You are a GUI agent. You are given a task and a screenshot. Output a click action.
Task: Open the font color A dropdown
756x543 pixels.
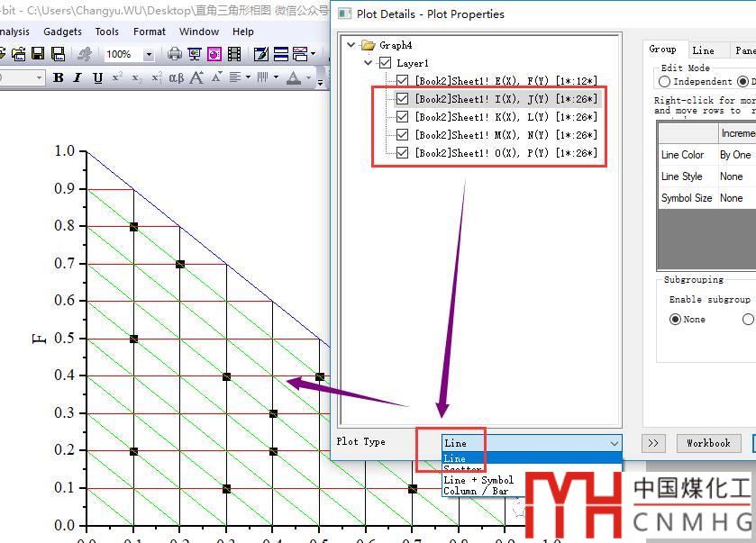[x=309, y=77]
